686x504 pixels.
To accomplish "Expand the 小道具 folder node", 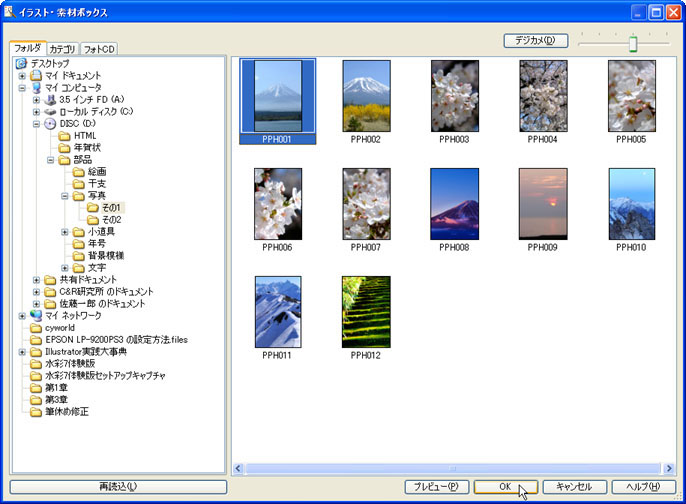I will click(64, 232).
